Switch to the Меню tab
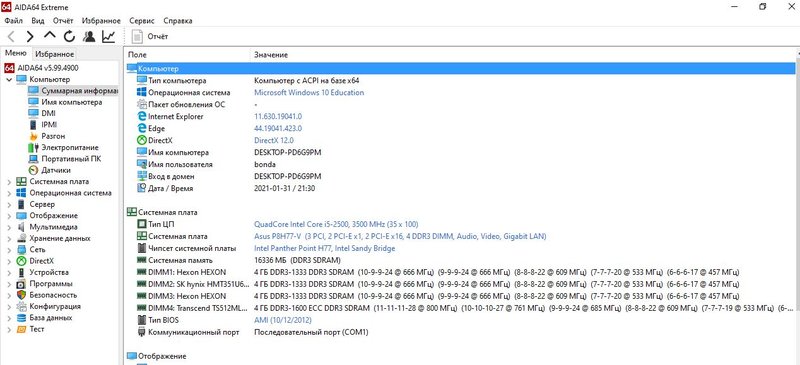The width and height of the screenshot is (800, 365). [x=16, y=54]
